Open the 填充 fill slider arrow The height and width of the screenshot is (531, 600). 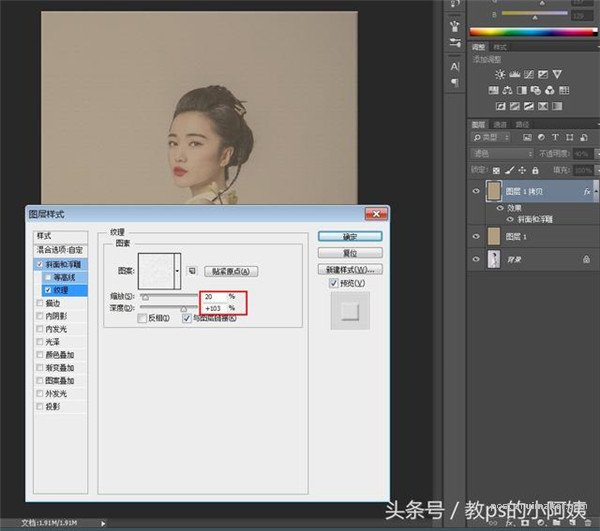click(x=597, y=171)
